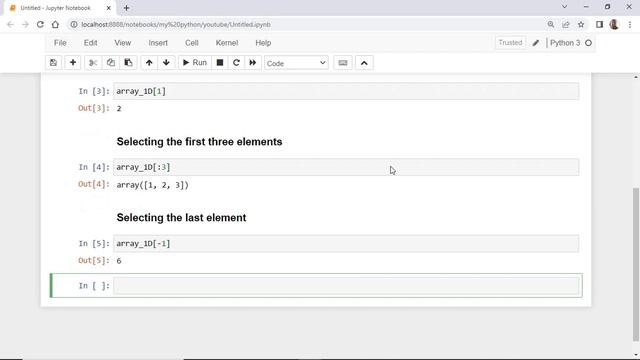
Task: Open the browser zoom magnifier icon
Action: click(x=551, y=24)
